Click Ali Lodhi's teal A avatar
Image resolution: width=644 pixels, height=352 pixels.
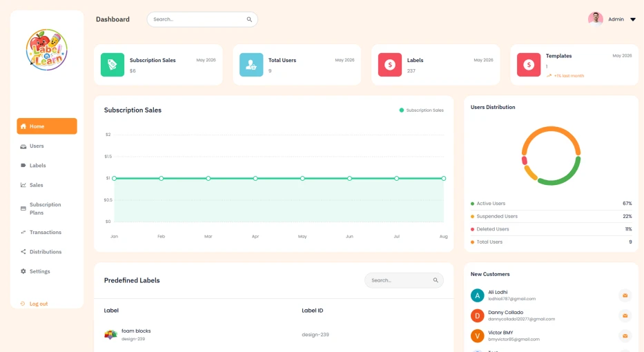click(477, 295)
